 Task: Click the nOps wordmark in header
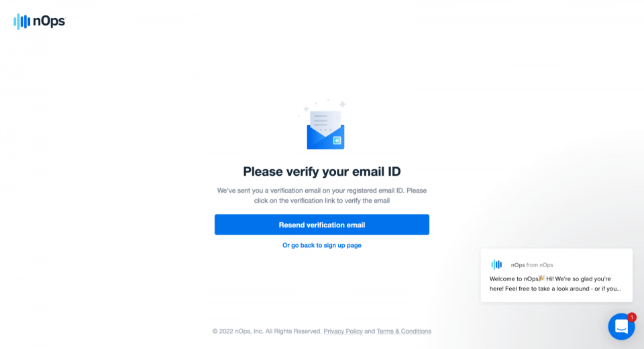click(x=49, y=21)
